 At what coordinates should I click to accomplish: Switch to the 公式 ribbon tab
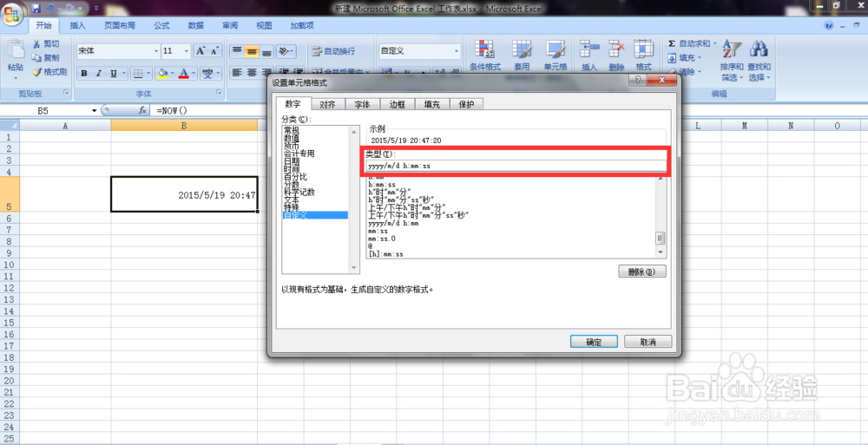coord(161,25)
